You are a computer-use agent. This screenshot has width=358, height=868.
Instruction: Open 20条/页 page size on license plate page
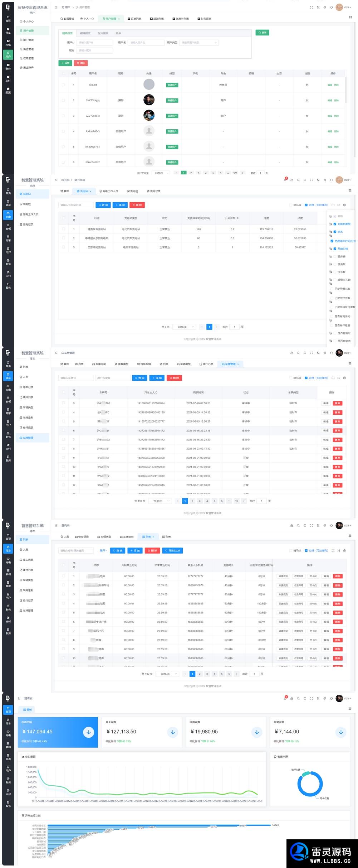(x=160, y=501)
